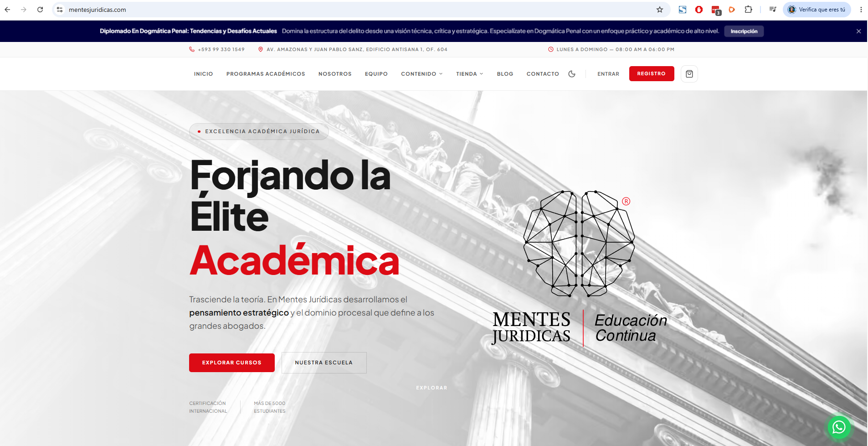
Task: Click the red 'Académica' headline word
Action: pos(294,260)
